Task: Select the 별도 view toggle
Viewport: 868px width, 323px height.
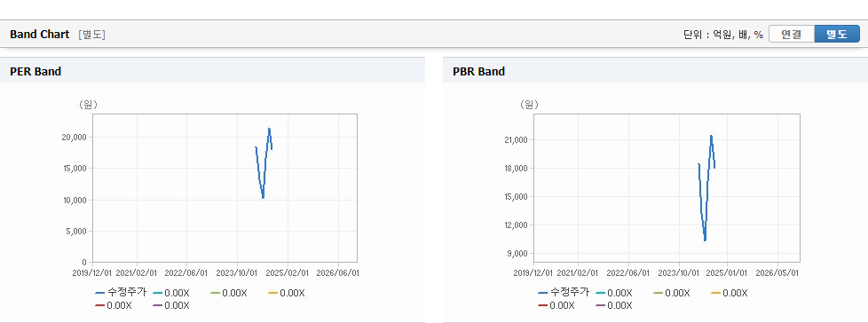Action: pyautogui.click(x=836, y=35)
